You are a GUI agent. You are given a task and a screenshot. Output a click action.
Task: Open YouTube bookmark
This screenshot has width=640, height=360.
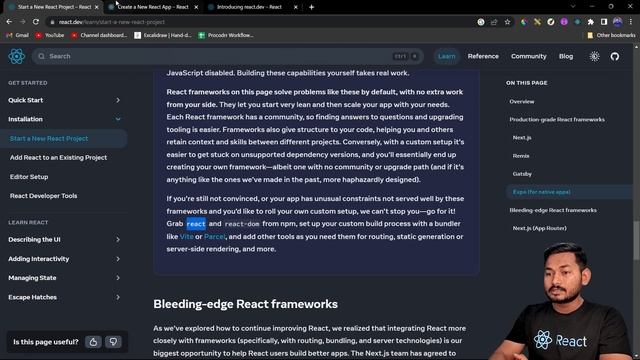point(50,35)
